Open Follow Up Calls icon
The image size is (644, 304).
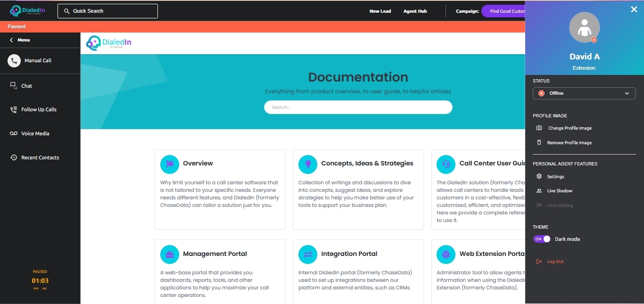14,109
